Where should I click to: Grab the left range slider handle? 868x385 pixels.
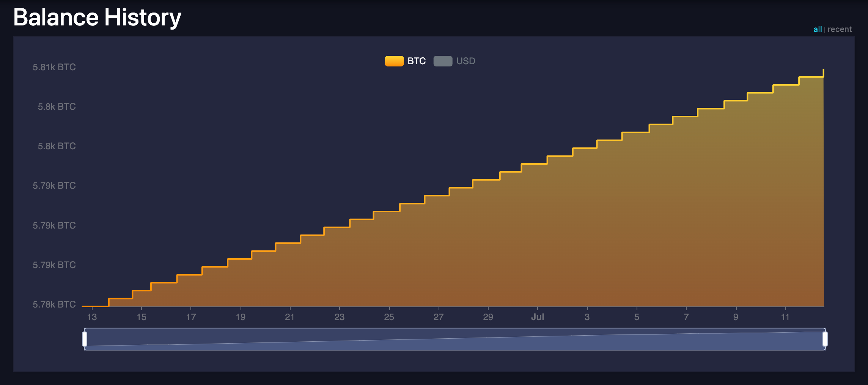pyautogui.click(x=85, y=339)
